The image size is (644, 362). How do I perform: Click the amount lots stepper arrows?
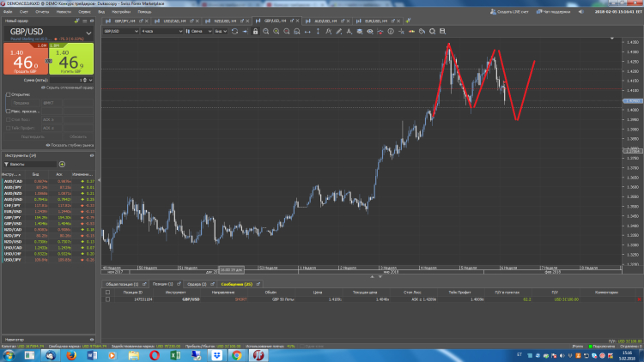[x=85, y=80]
